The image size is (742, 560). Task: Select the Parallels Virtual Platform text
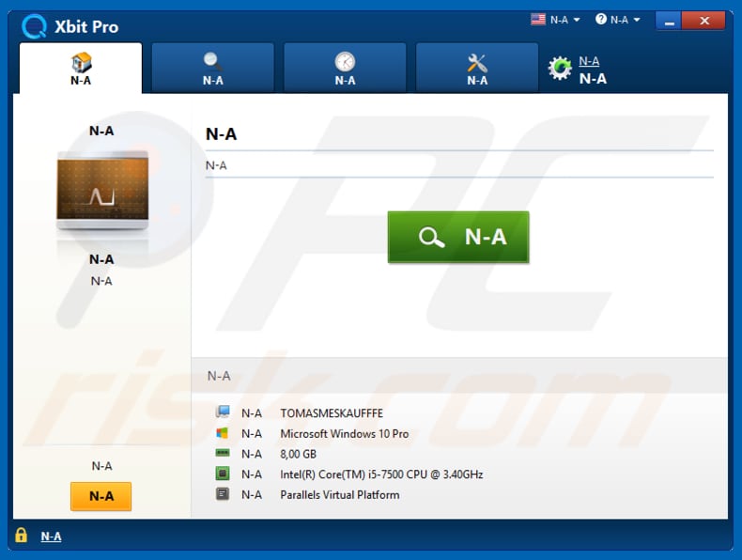tap(340, 494)
